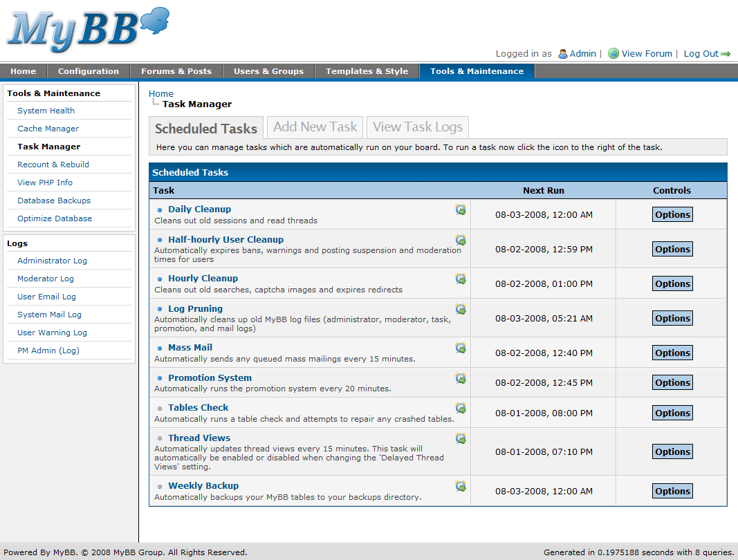Switch to the Scheduled Tasks tab

206,129
